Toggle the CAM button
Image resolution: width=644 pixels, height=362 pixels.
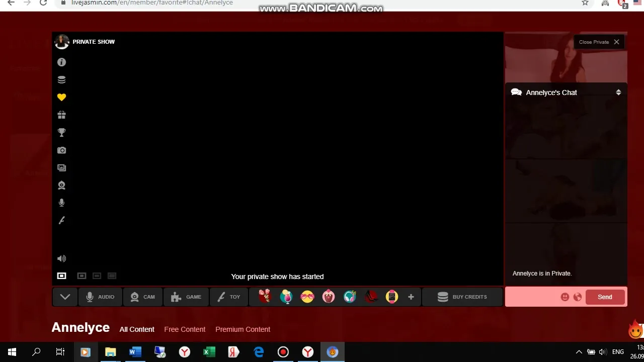click(x=143, y=297)
